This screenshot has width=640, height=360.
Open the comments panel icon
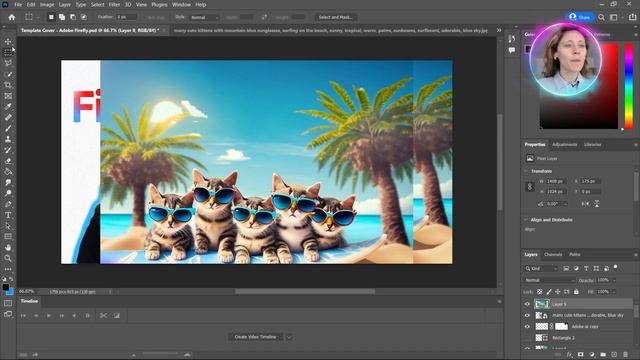pyautogui.click(x=512, y=50)
